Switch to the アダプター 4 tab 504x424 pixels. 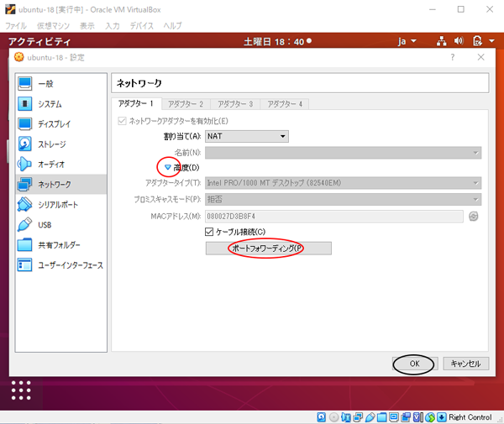285,104
